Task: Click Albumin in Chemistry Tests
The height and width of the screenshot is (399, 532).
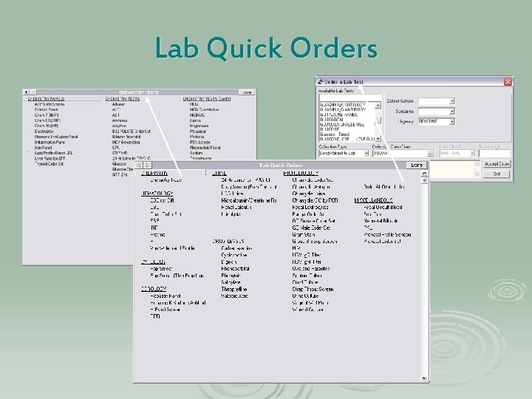Action: 118,104
